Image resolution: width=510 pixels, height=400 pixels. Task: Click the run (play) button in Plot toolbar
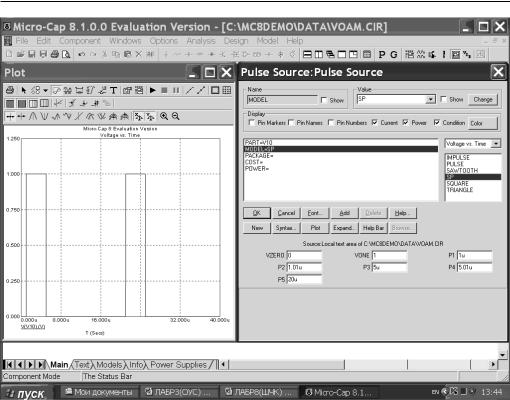[153, 90]
